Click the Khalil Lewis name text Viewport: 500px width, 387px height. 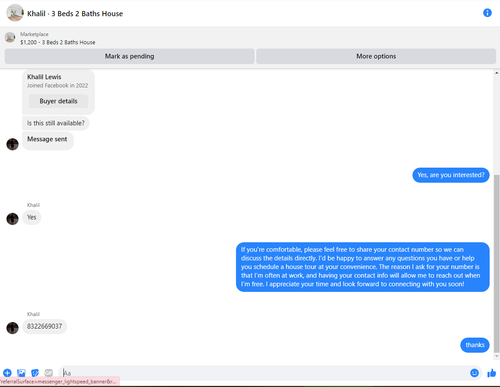(x=44, y=77)
